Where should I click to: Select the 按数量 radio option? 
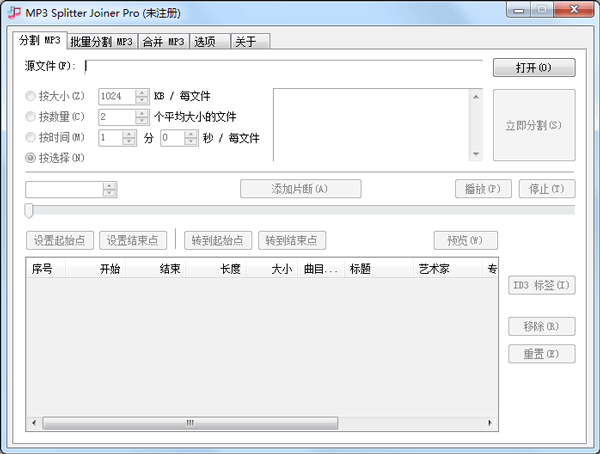[x=31, y=117]
